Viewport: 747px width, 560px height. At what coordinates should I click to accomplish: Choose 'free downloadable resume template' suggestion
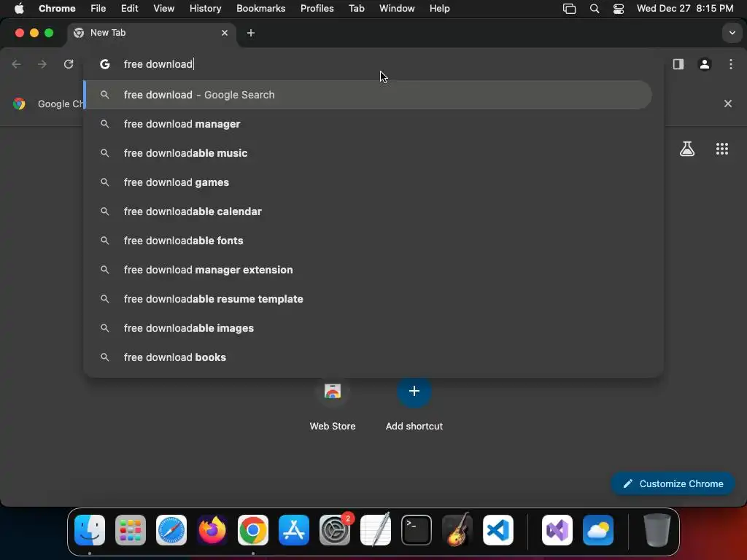[368, 299]
